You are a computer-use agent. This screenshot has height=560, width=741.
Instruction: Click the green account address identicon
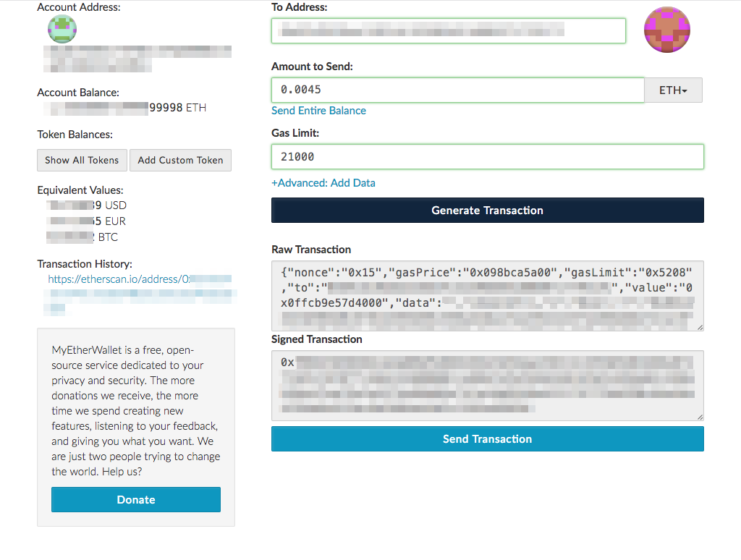click(x=62, y=29)
